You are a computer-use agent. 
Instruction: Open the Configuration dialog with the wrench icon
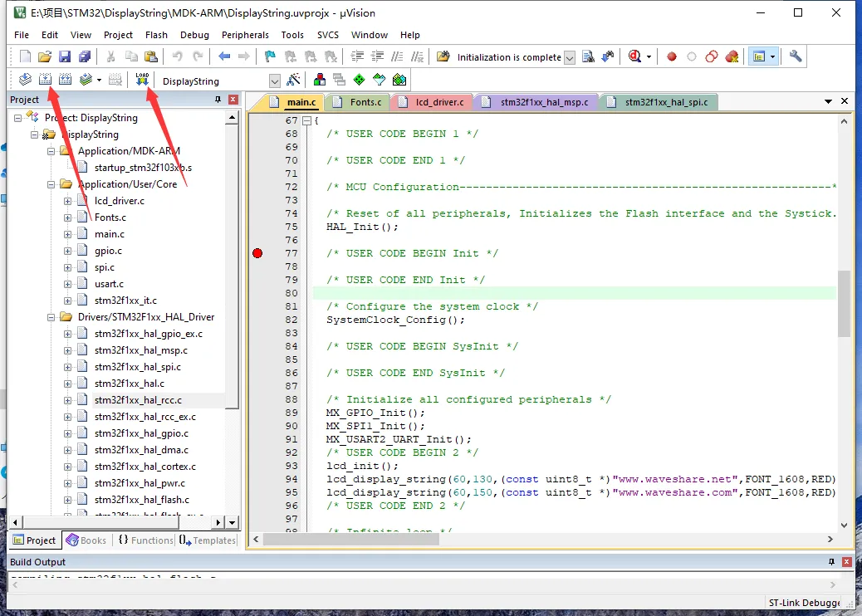(795, 56)
